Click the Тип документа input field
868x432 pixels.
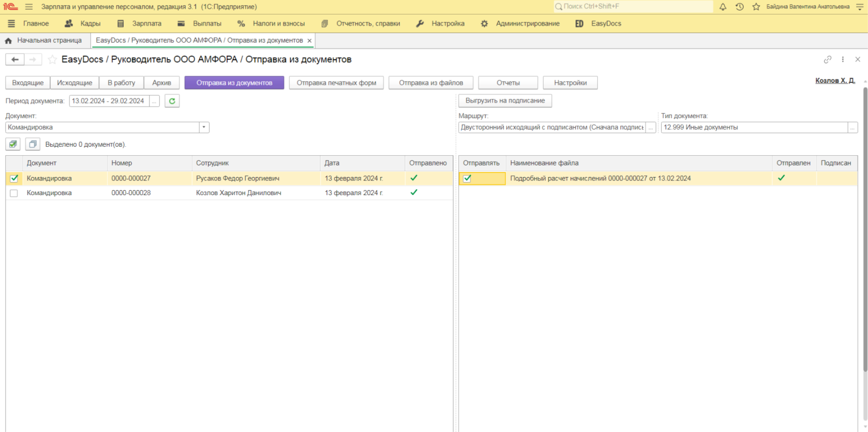point(754,127)
